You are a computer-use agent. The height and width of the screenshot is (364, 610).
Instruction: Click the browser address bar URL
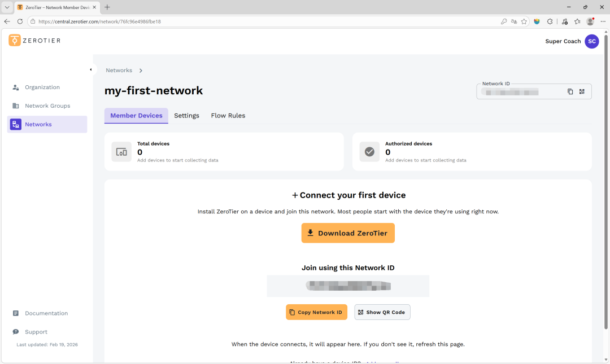(x=99, y=22)
